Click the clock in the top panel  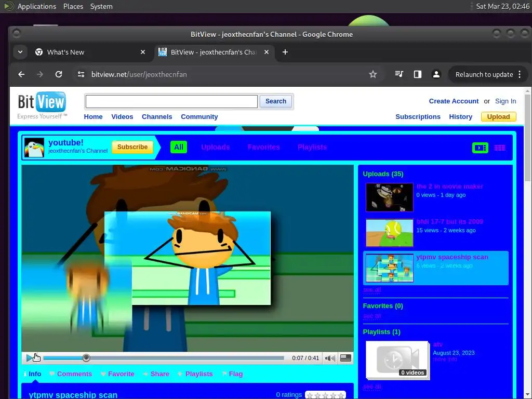coord(502,6)
